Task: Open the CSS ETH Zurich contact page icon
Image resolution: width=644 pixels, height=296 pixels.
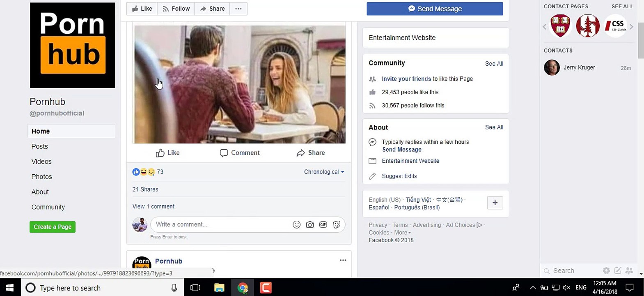Action: click(615, 26)
